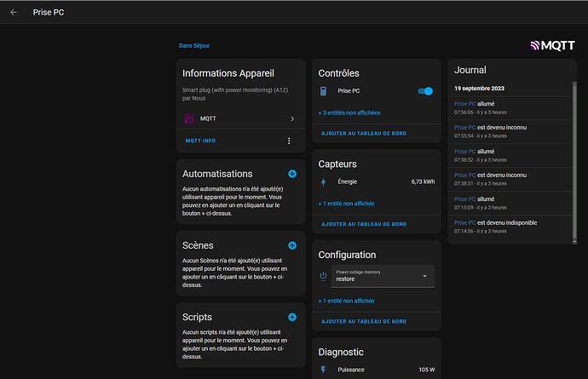Open Prise PC link in 07:38:52 journal entry
The image size is (588, 379).
click(x=465, y=152)
